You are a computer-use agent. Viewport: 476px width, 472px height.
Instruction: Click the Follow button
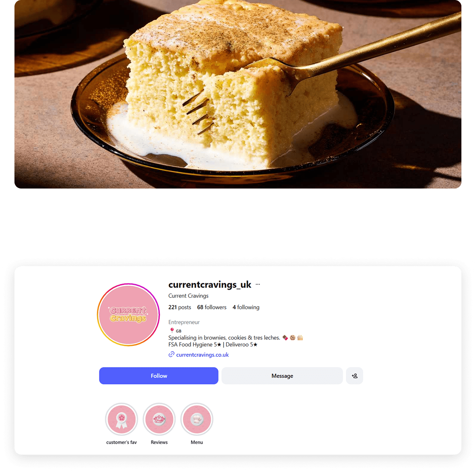click(x=159, y=376)
